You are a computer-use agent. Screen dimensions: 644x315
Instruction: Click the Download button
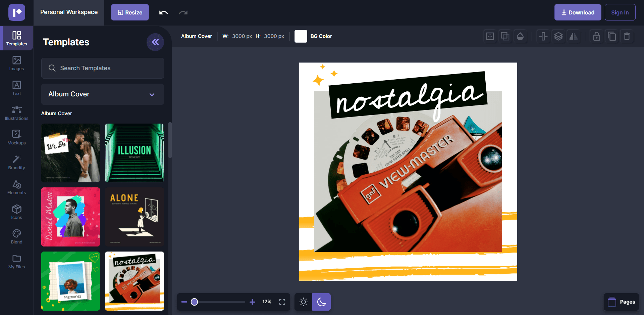point(577,12)
